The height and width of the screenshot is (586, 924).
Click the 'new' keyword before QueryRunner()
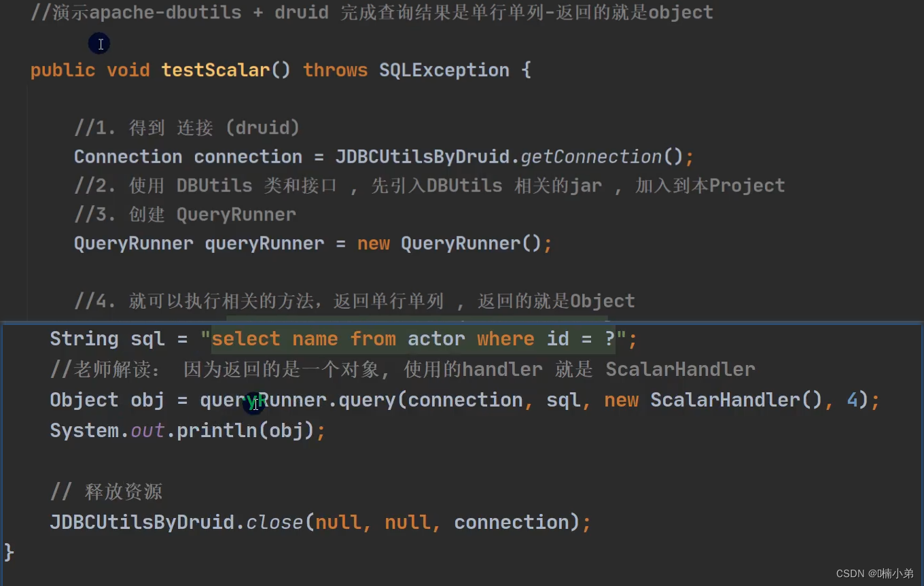pos(373,243)
